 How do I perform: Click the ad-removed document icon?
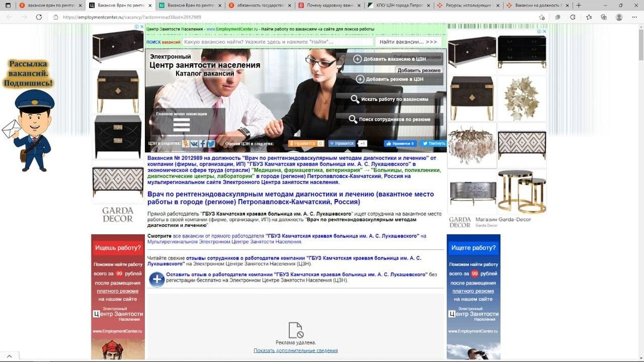point(296,330)
